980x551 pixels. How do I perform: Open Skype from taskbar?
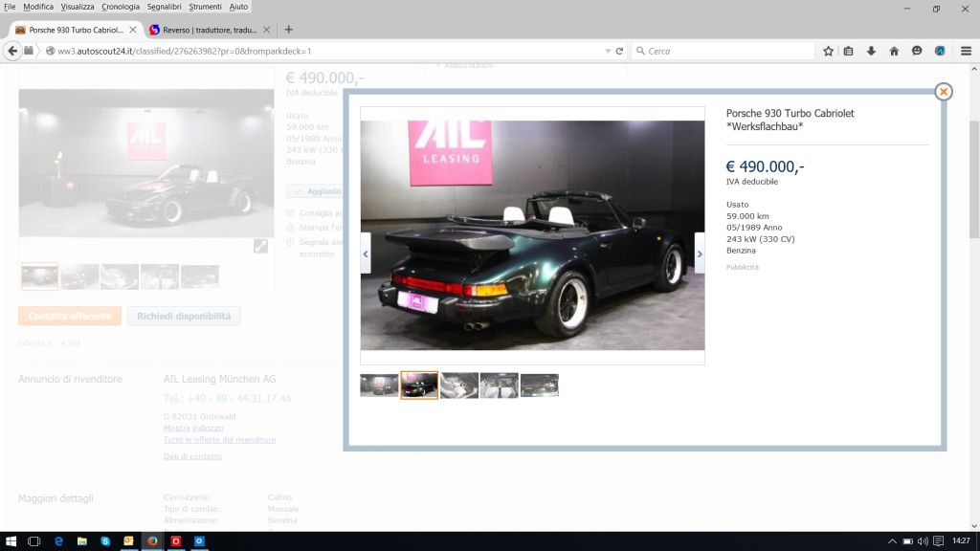[105, 541]
